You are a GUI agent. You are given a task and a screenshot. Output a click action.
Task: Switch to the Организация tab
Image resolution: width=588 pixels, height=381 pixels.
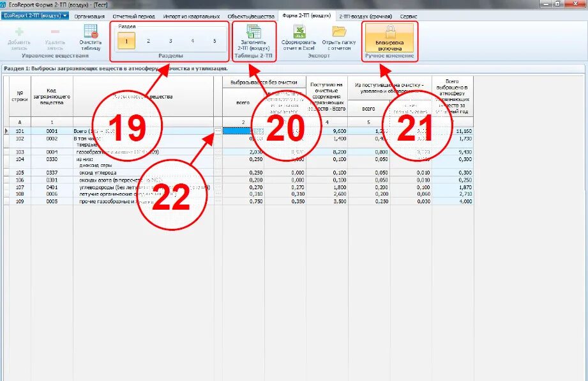[x=89, y=16]
